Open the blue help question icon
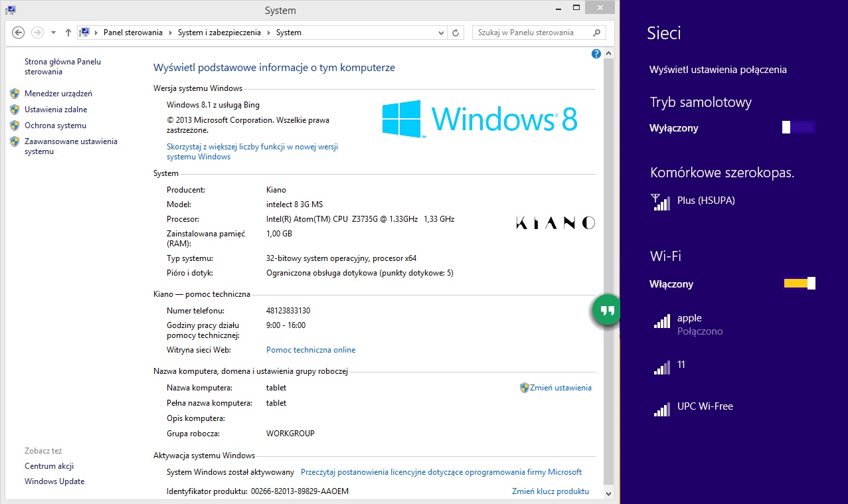Viewport: 848px width, 504px height. pos(596,54)
